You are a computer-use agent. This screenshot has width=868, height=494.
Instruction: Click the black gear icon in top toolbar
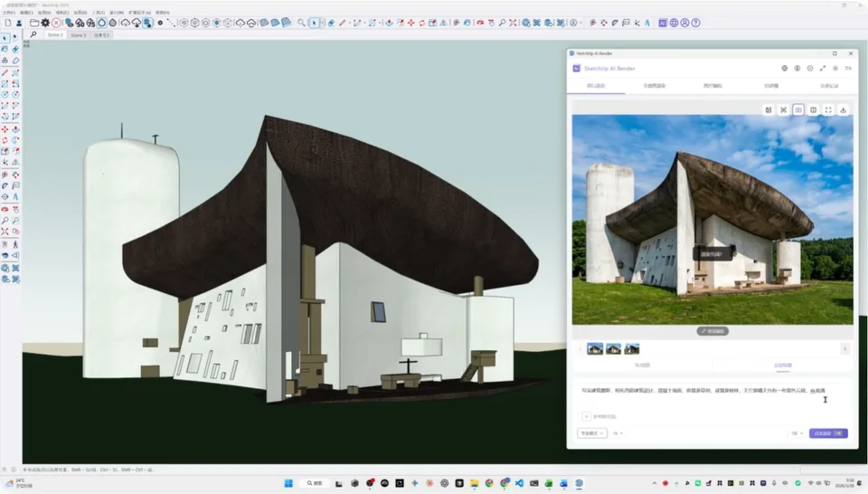point(45,23)
